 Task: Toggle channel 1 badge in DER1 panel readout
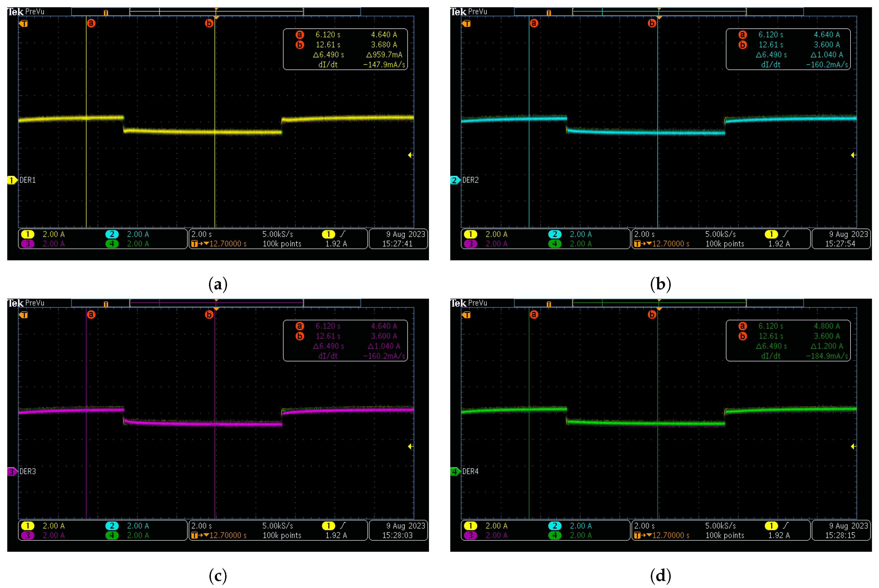coord(27,234)
